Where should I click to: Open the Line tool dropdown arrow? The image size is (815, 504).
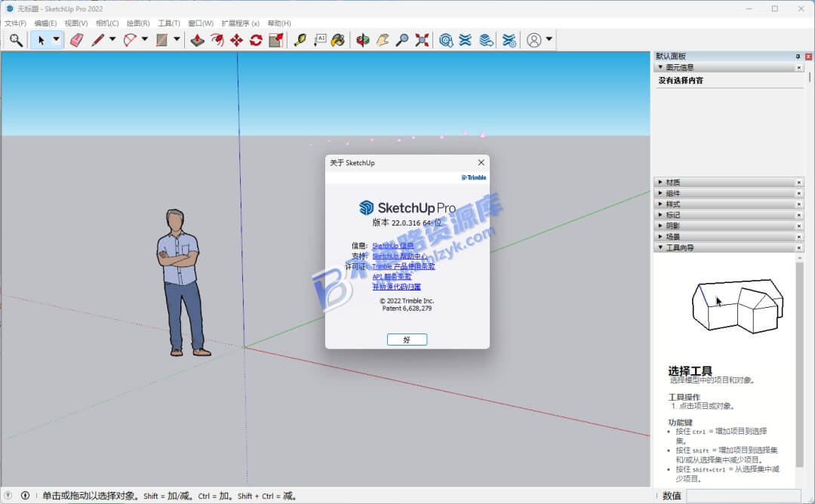click(112, 39)
